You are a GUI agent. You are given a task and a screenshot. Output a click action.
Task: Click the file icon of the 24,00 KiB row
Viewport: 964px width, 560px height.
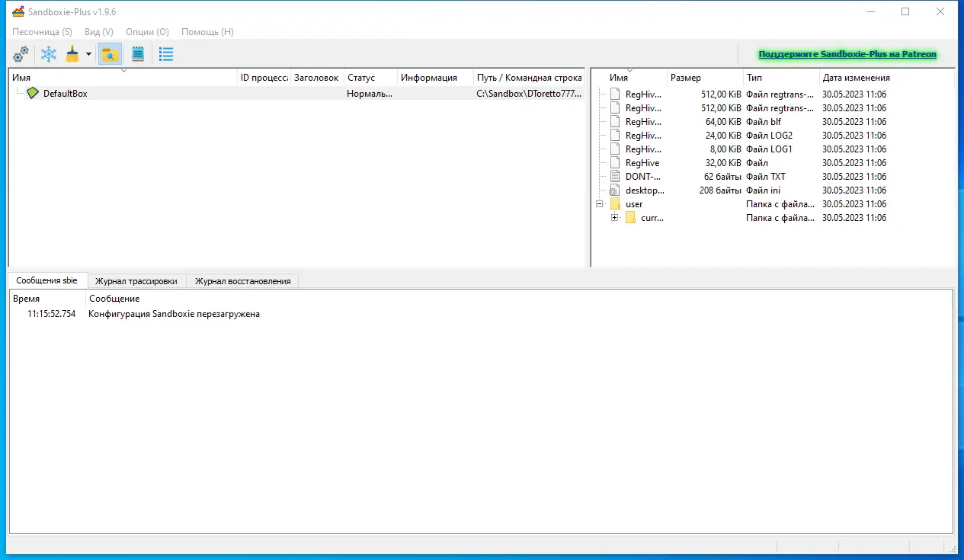coord(615,136)
